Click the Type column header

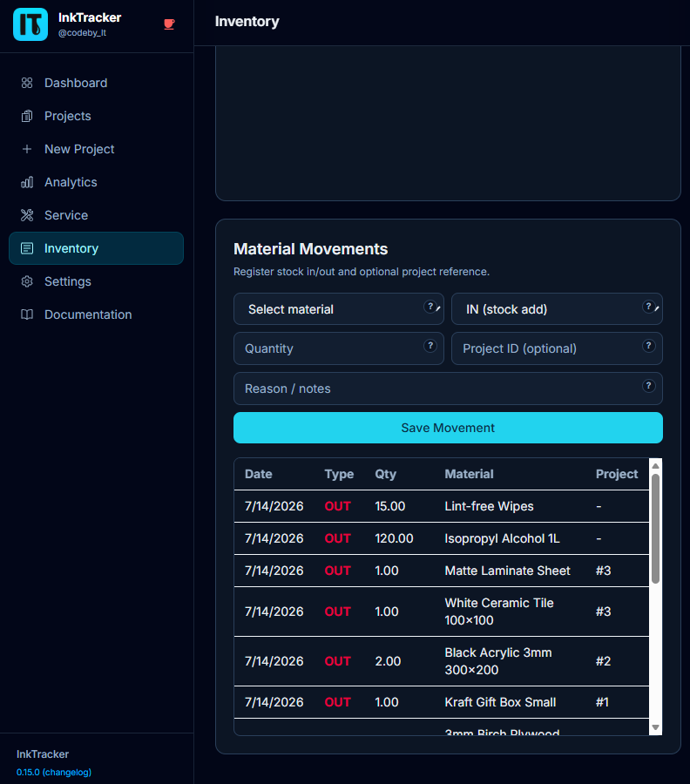(x=339, y=474)
